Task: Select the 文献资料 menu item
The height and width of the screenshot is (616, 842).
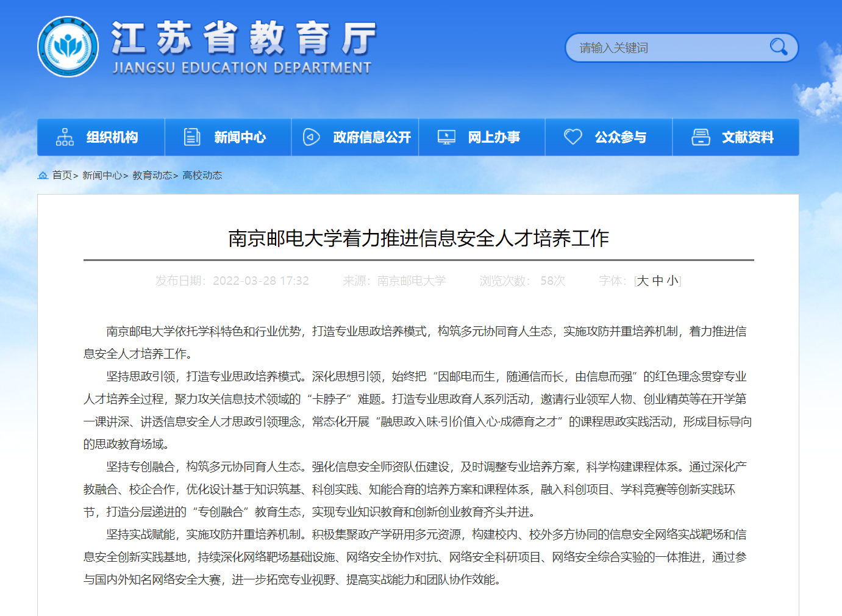Action: (x=747, y=137)
